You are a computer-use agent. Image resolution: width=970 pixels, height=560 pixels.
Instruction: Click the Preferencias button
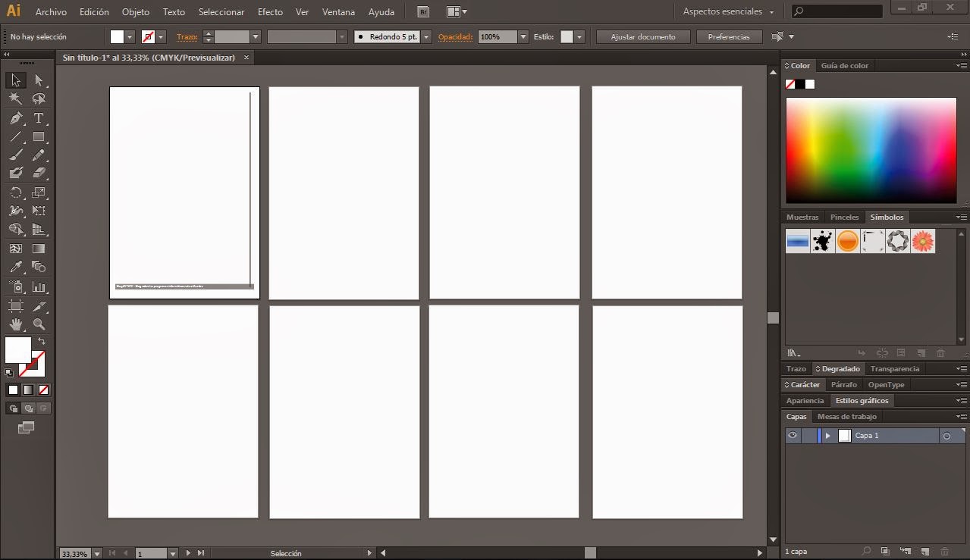pos(728,36)
